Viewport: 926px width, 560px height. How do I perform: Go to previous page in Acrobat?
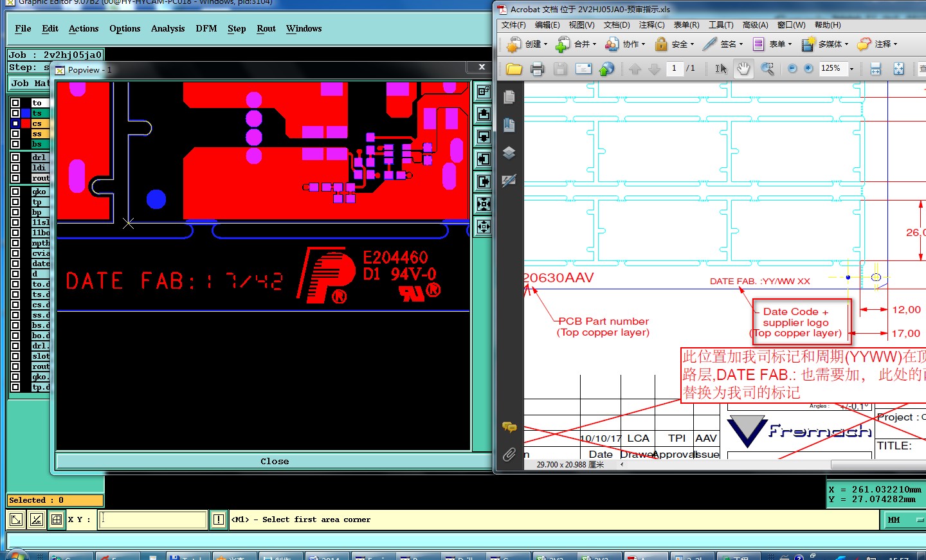(635, 69)
